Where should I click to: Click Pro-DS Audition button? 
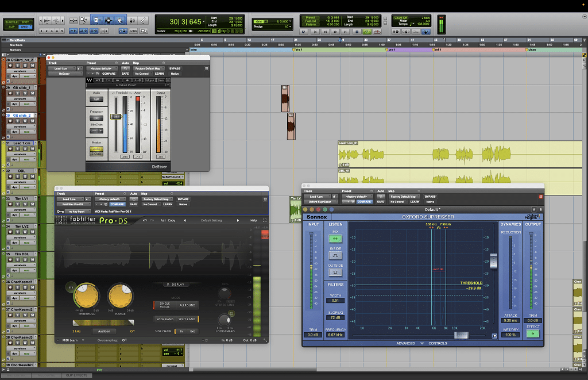[104, 331]
